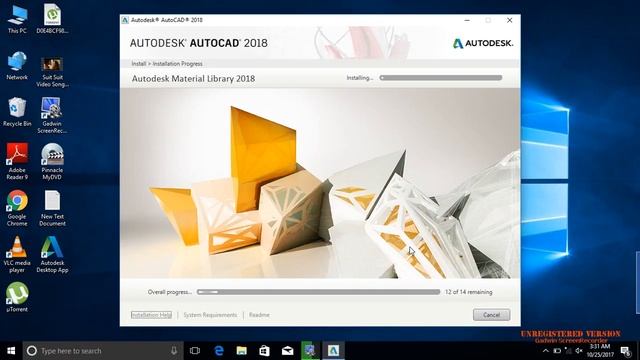Launch Autodesk Desktop App shortcut
The image size is (640, 360).
(x=52, y=254)
